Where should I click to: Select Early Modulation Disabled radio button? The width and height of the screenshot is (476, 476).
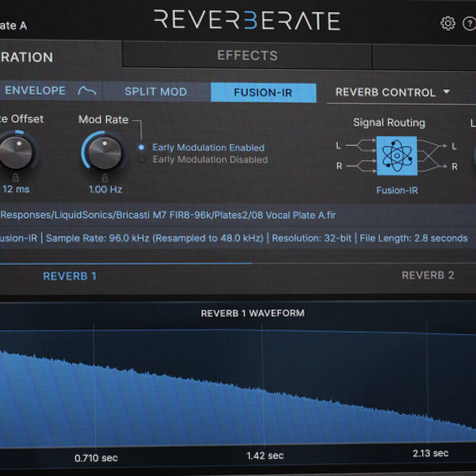coord(142,159)
